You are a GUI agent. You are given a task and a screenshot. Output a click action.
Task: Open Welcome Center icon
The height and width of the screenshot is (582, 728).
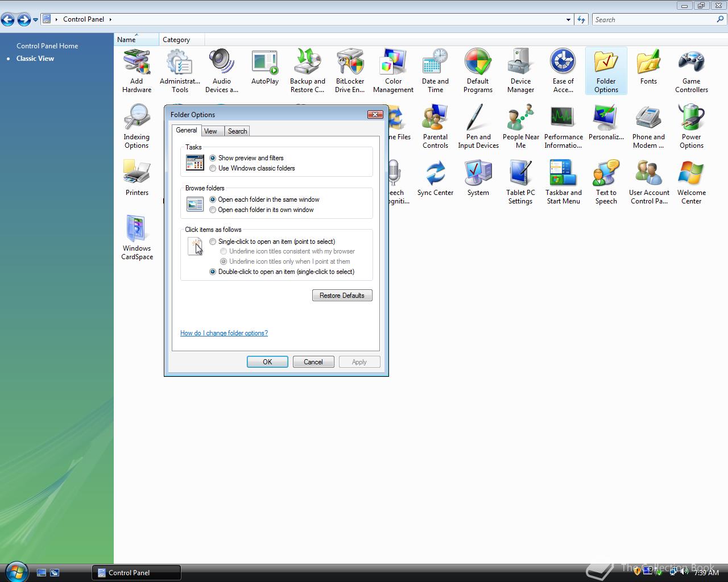click(x=691, y=182)
